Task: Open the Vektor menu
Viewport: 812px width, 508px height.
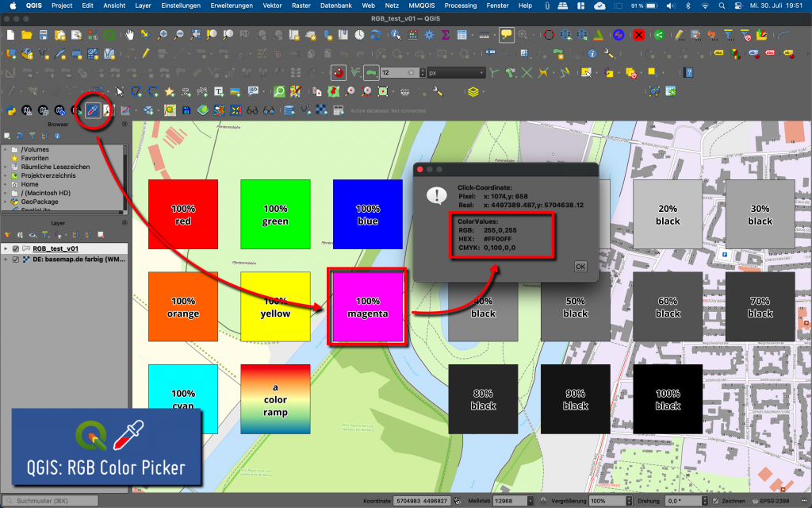Action: click(273, 6)
